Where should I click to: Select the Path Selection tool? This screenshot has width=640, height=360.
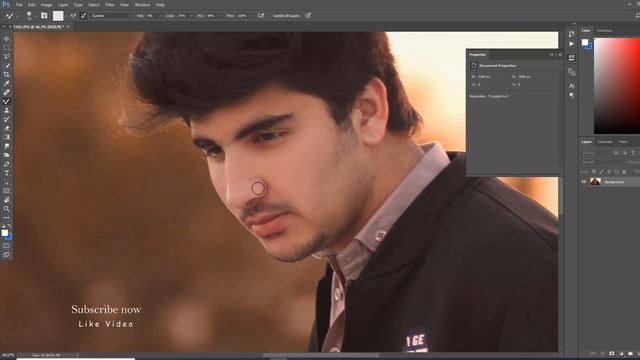7,182
